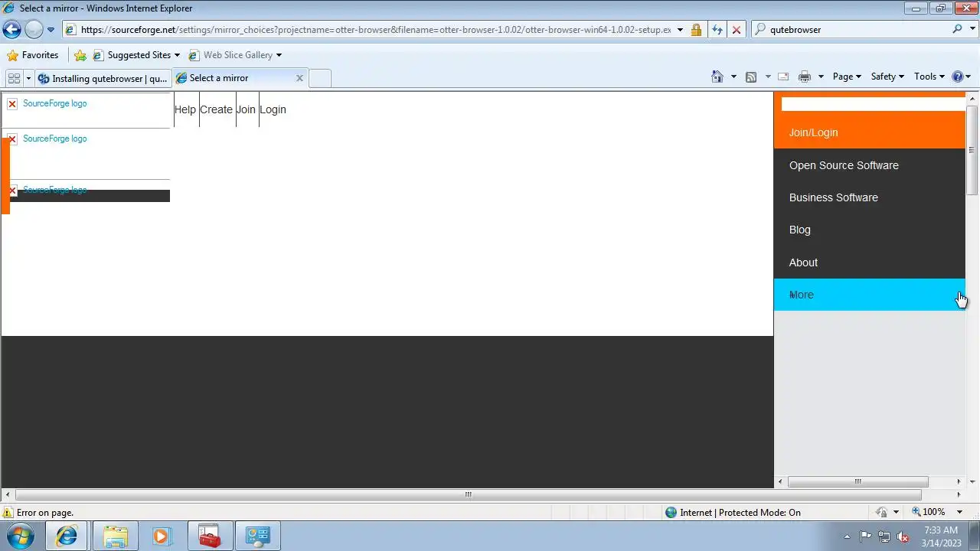The image size is (980, 551).
Task: Click the Internet Protected Mode globe icon
Action: [x=671, y=513]
